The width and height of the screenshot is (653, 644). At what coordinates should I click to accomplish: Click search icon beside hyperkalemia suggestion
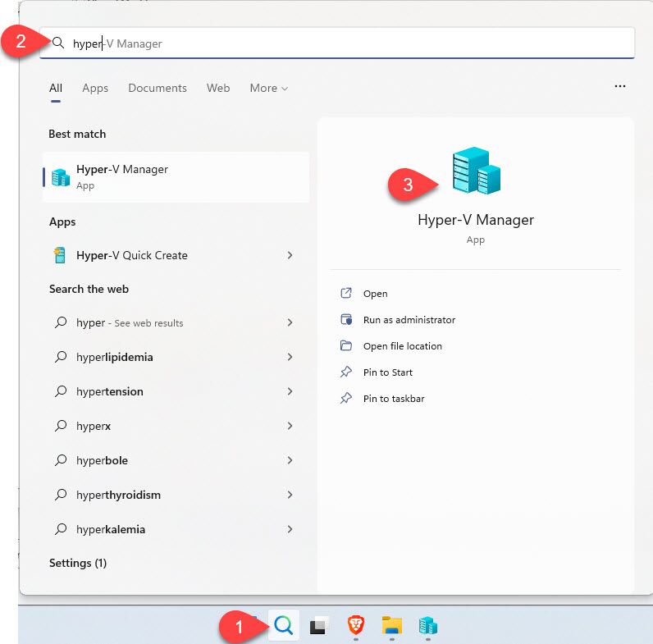[61, 529]
